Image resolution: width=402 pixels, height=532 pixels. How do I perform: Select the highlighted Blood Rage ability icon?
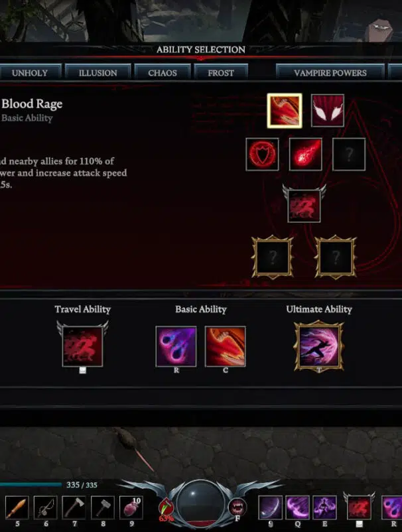coord(285,111)
